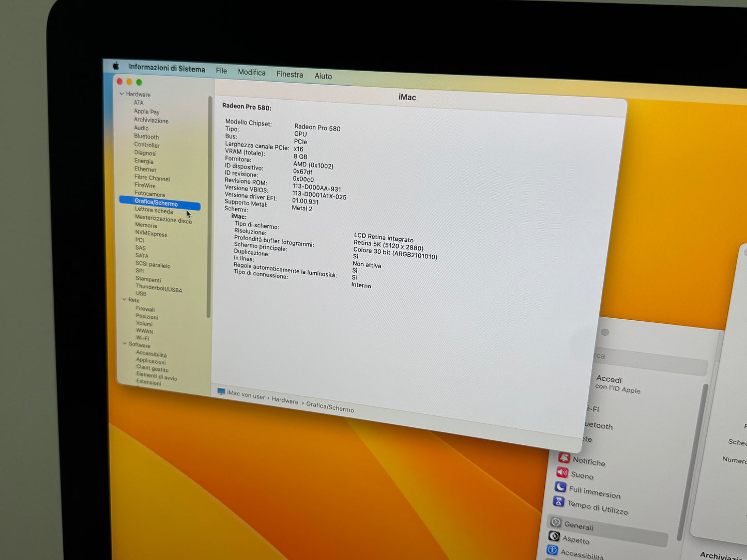The image size is (747, 560).
Task: Open Generali in Settings window
Action: (607, 531)
